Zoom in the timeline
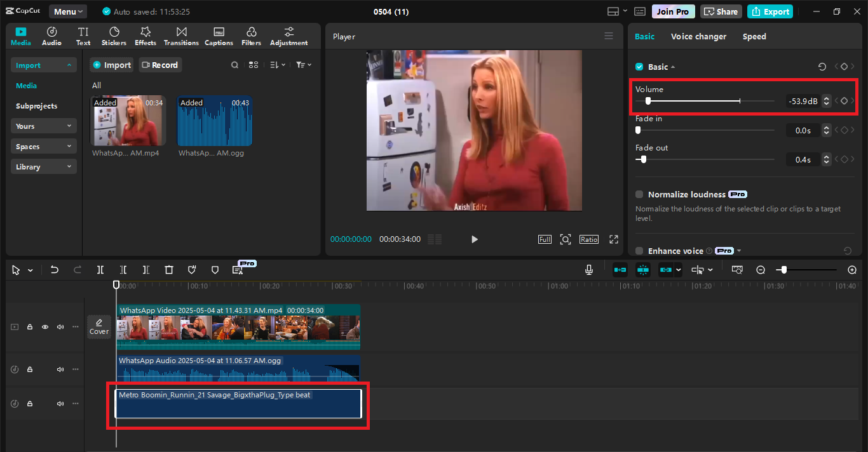The width and height of the screenshot is (868, 452). click(x=852, y=270)
